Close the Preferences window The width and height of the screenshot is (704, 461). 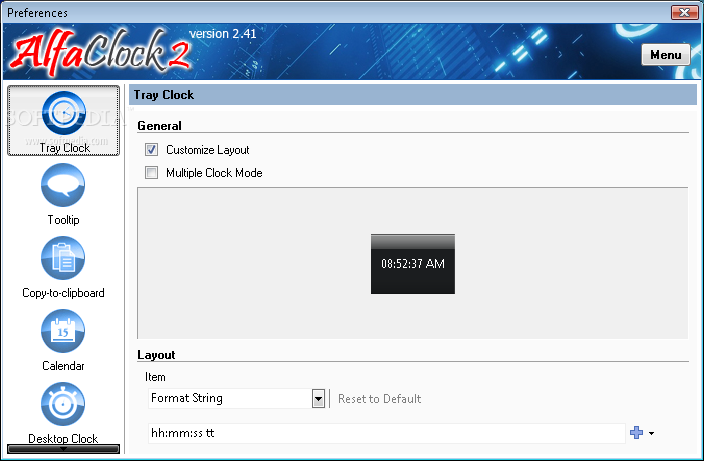pyautogui.click(x=684, y=13)
